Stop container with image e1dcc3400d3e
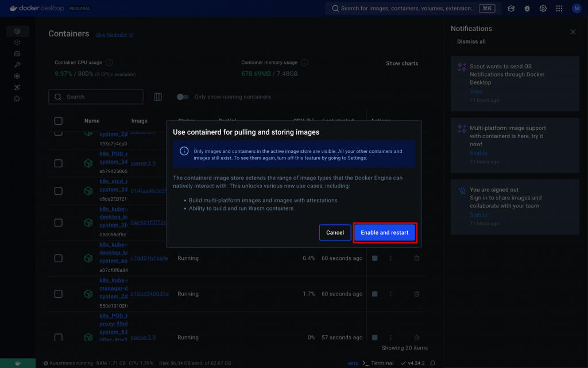 [x=374, y=294]
